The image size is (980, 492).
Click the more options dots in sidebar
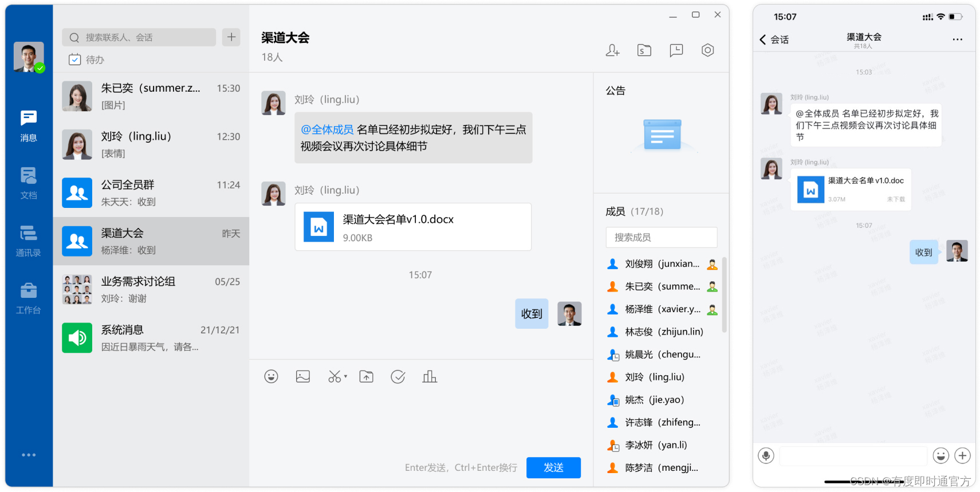29,455
